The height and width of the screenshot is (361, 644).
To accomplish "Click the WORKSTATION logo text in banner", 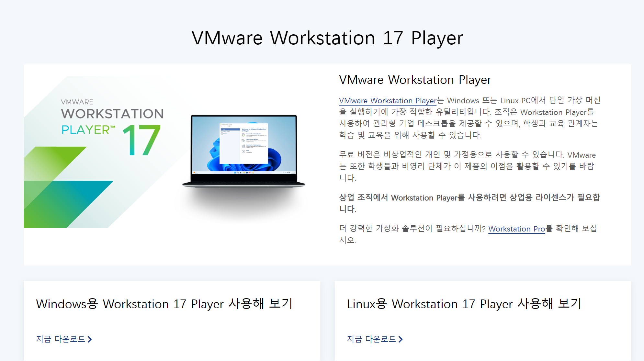I will 112,114.
